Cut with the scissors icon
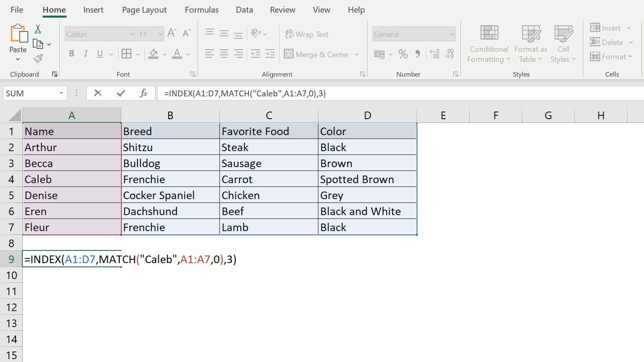 (x=37, y=28)
